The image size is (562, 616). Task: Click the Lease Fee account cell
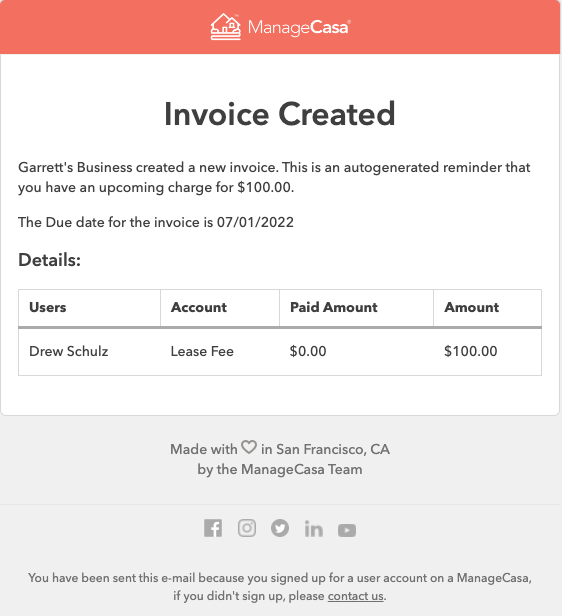point(220,351)
